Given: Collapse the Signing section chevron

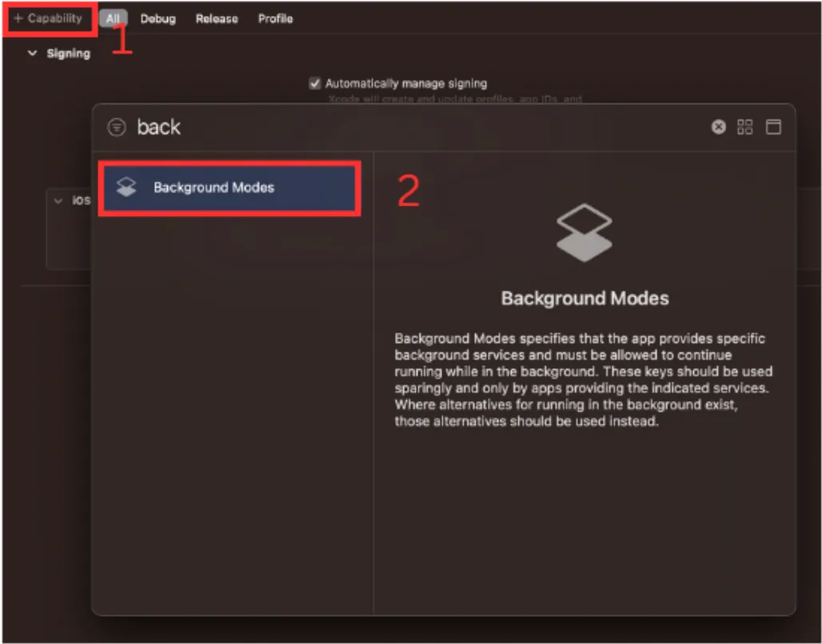Looking at the screenshot, I should point(33,53).
